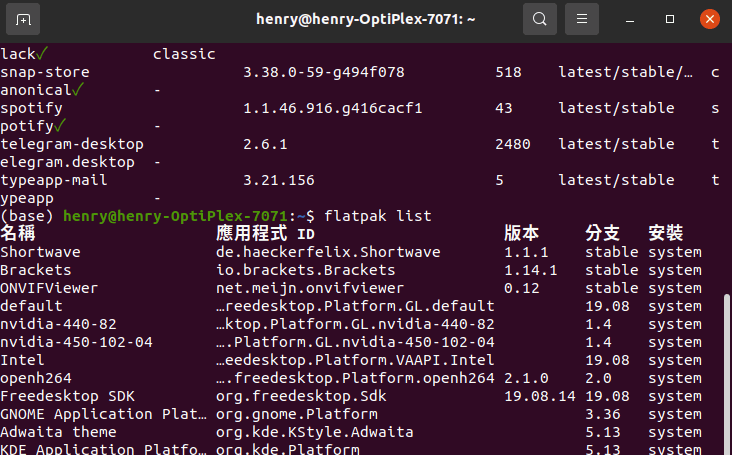Click io.brackets.Brackets application ID
This screenshot has height=455, width=732.
point(305,270)
